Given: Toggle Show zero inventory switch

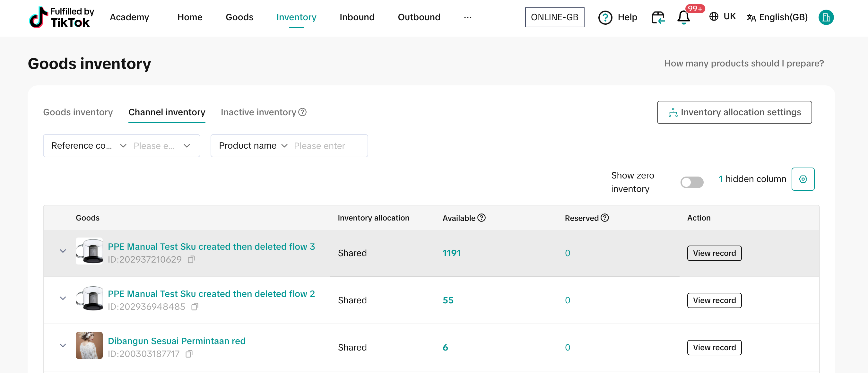Looking at the screenshot, I should point(691,182).
